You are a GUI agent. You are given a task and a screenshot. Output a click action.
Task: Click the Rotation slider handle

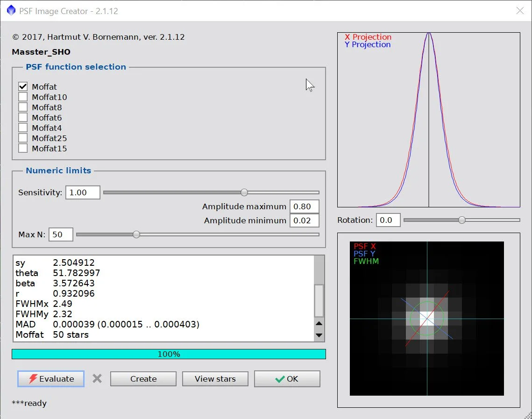pos(462,220)
